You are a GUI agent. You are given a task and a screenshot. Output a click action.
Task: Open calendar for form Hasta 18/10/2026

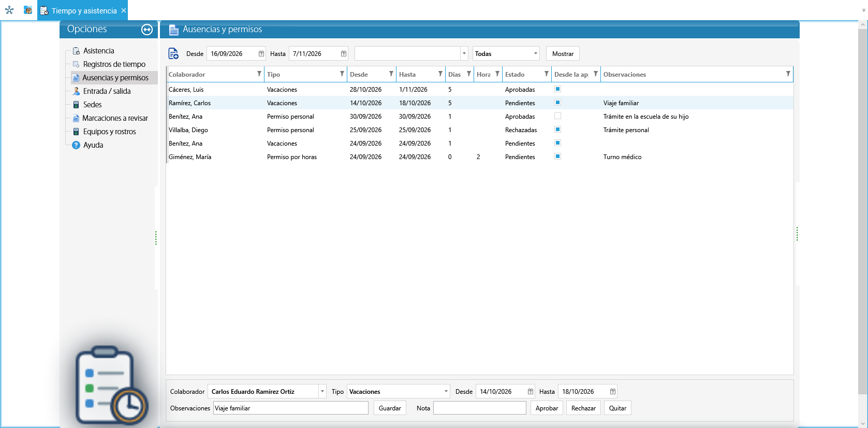click(x=613, y=391)
